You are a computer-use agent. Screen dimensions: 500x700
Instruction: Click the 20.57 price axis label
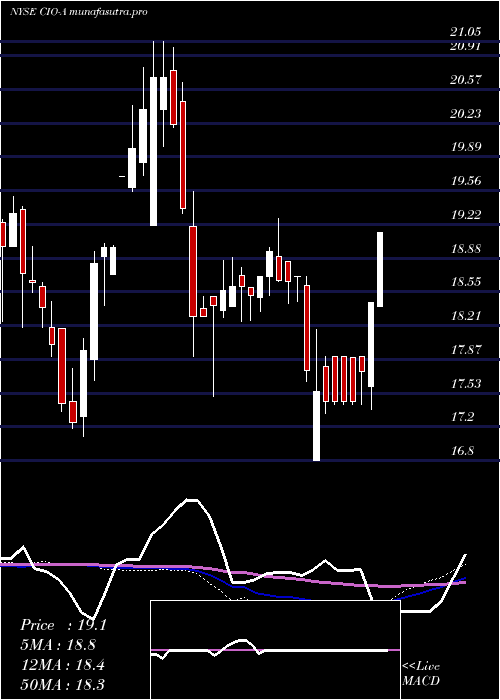pyautogui.click(x=466, y=80)
